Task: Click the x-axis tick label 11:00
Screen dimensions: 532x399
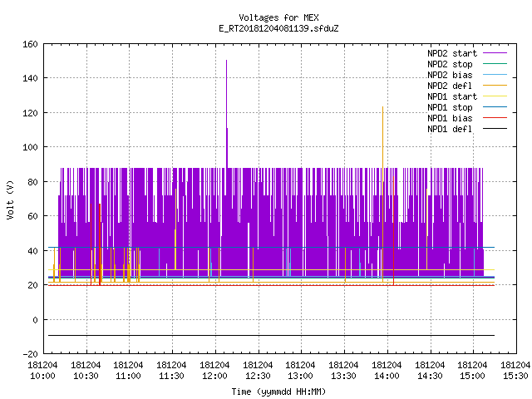Action: [128, 377]
